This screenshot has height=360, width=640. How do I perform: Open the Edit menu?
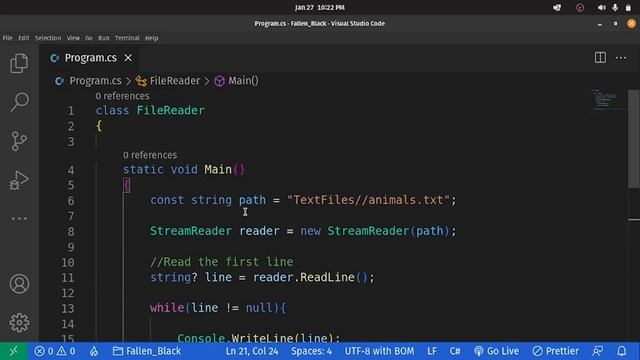[24, 38]
